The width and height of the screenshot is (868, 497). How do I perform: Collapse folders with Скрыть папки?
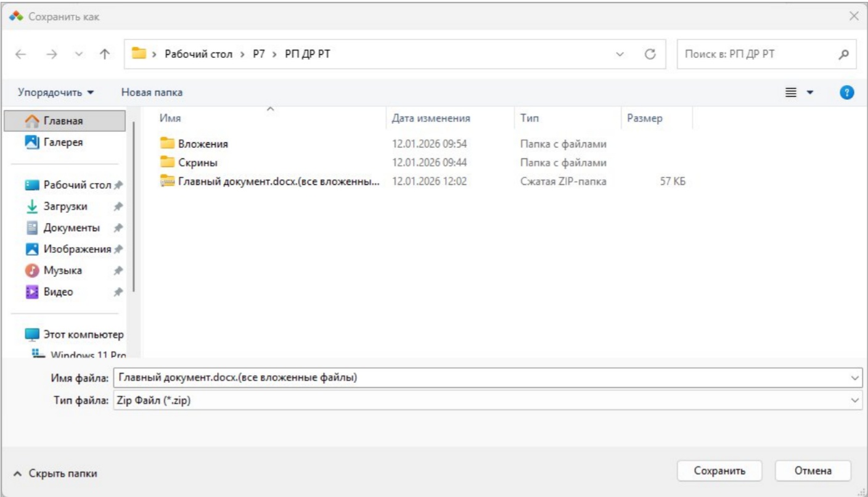click(55, 474)
